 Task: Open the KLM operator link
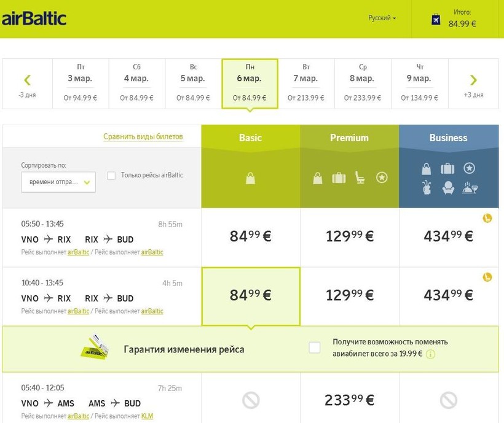click(x=147, y=416)
